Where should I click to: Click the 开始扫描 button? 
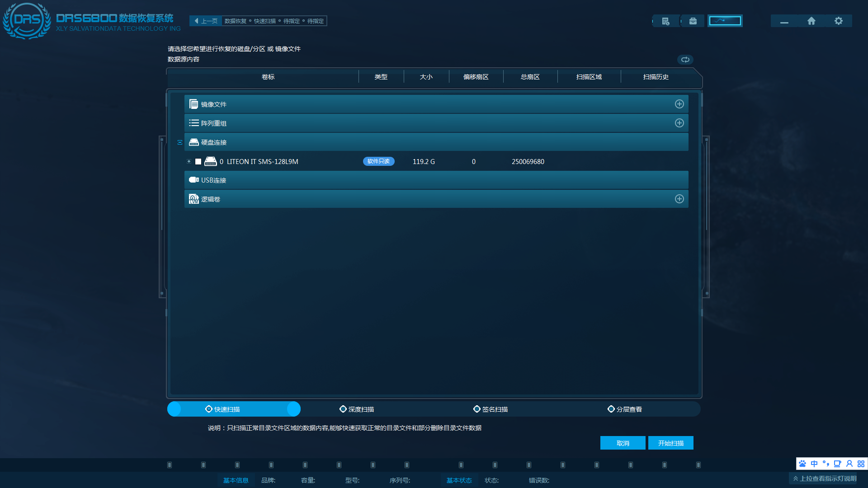pos(670,443)
